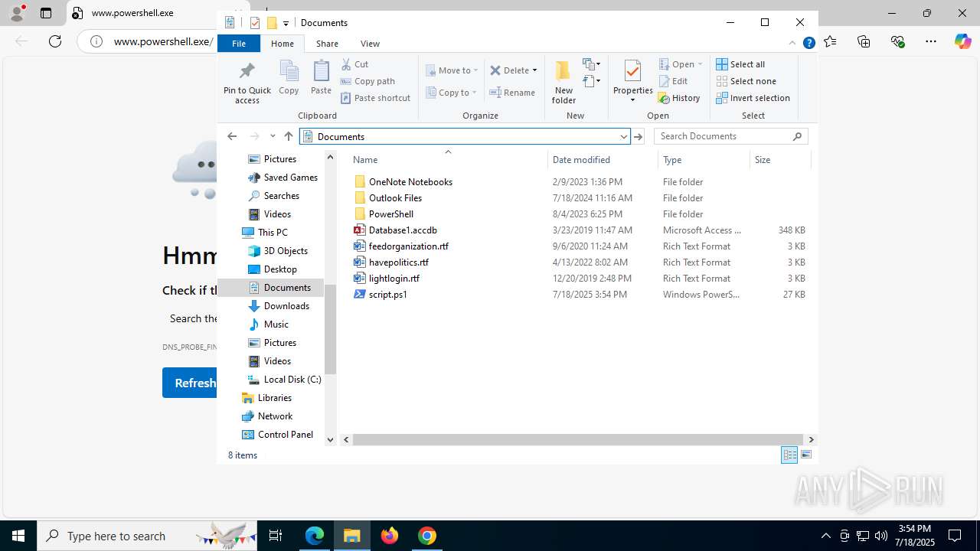Open Copilot icon in Edge toolbar
Screen dimensions: 980x551
point(962,41)
